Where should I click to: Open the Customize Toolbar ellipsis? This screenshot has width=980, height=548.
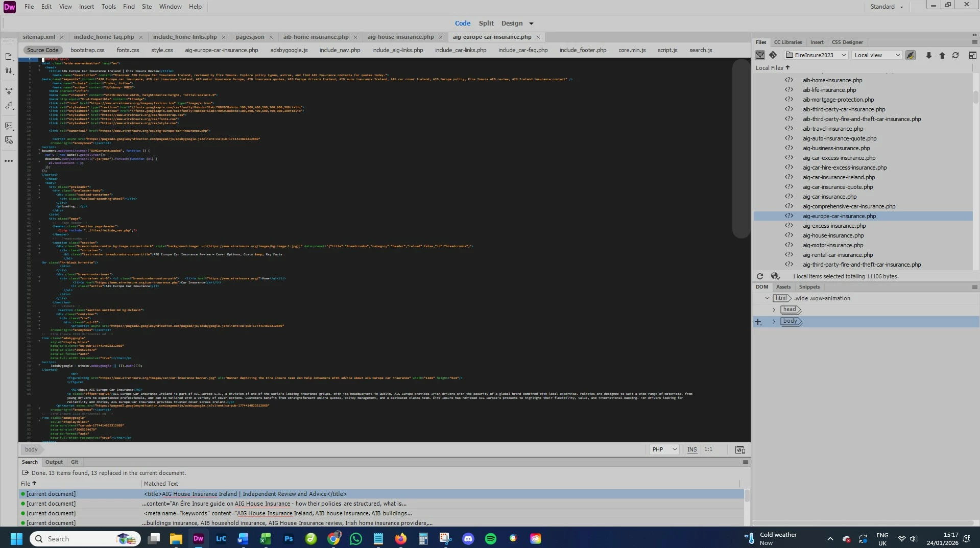click(9, 161)
